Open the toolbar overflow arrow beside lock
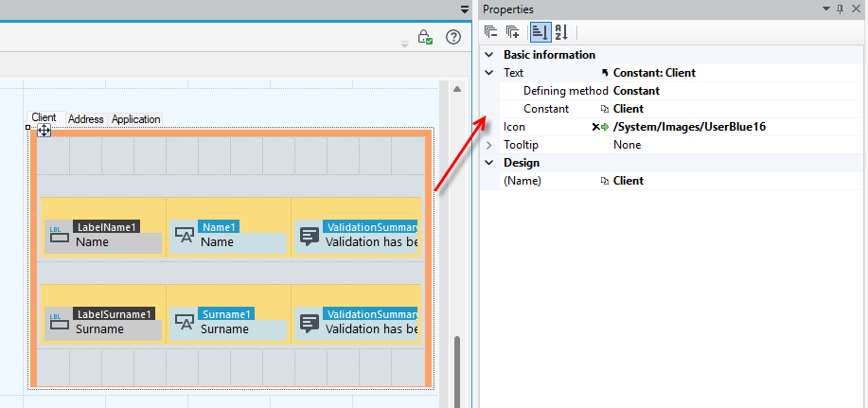Viewport: 868px width, 408px height. point(405,44)
